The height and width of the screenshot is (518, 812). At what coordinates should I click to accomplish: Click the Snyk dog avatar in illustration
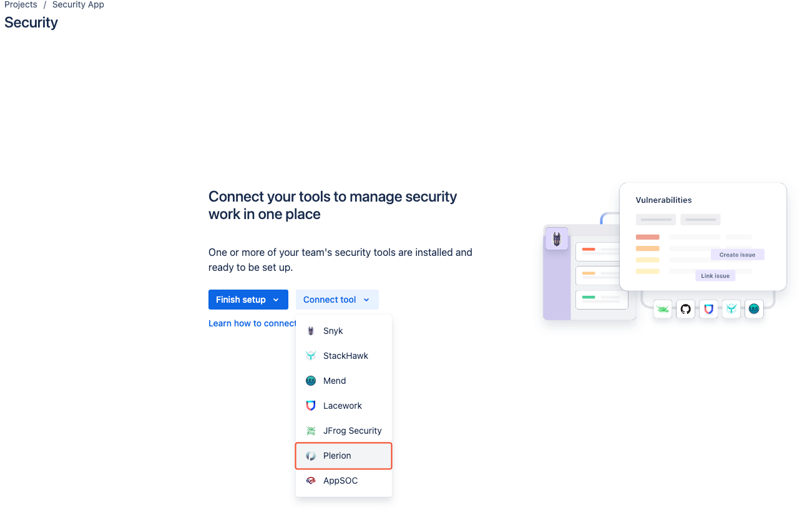557,239
